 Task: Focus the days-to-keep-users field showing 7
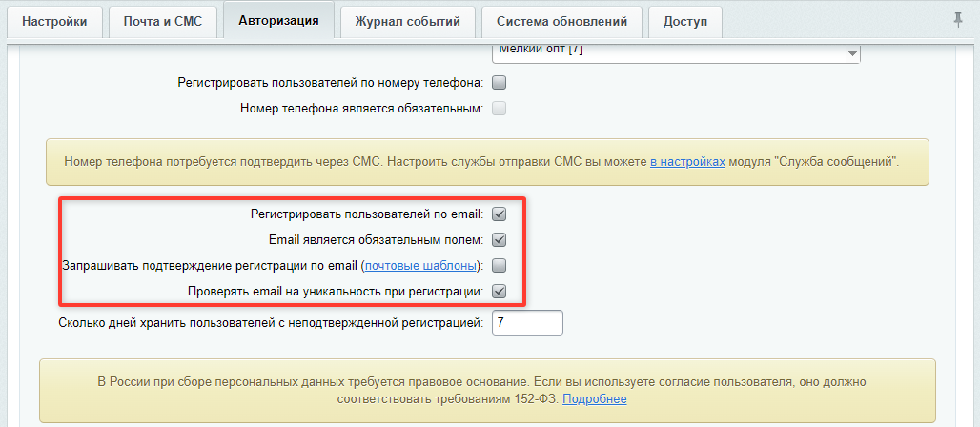click(x=527, y=322)
